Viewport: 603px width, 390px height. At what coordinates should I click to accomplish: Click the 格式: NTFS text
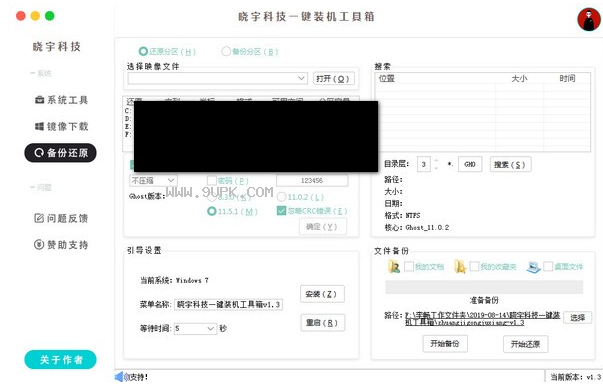click(402, 215)
